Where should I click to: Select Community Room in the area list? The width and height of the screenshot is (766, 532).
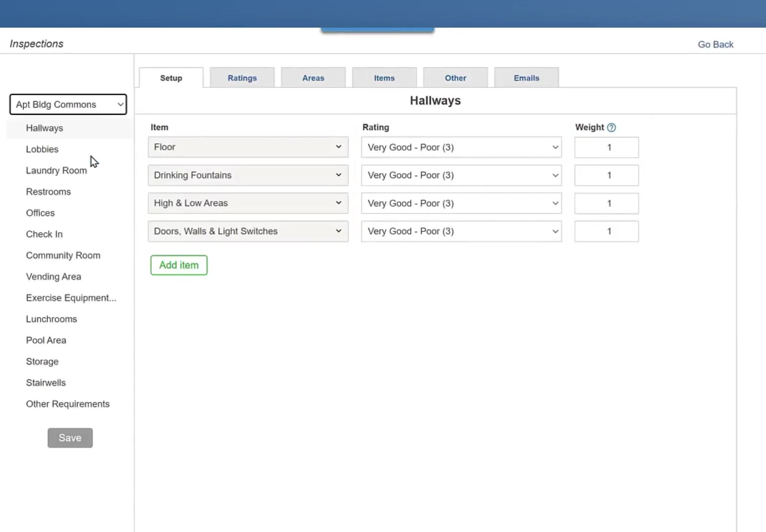pos(63,255)
